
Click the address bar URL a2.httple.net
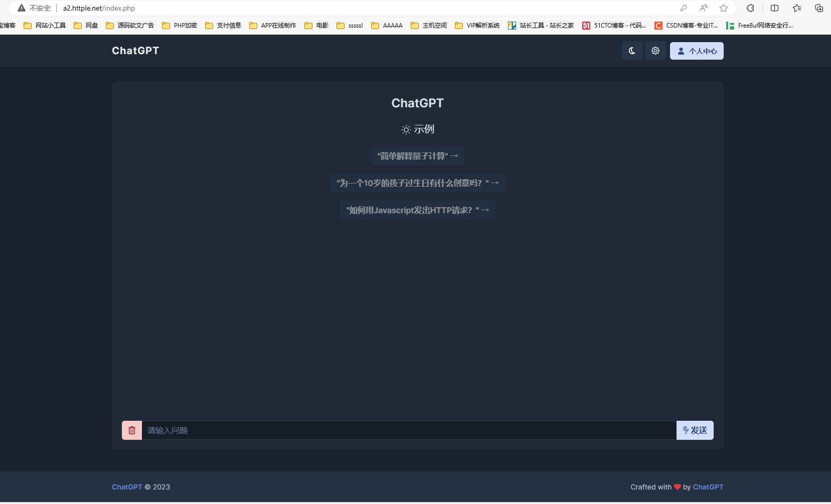[99, 8]
